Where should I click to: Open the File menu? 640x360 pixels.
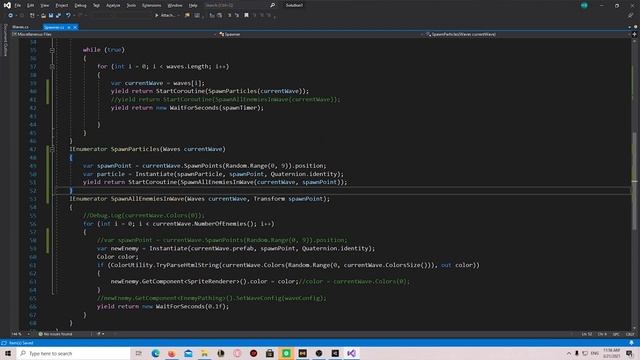click(18, 5)
